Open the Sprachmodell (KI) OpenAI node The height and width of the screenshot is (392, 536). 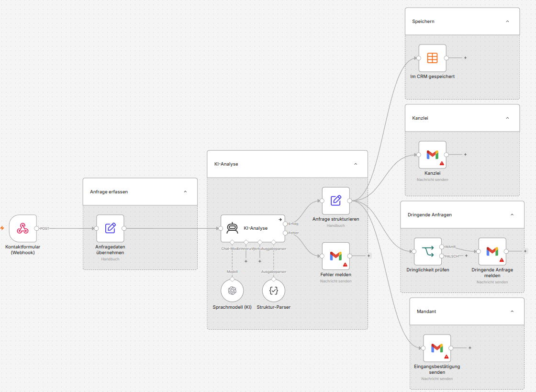[232, 291]
